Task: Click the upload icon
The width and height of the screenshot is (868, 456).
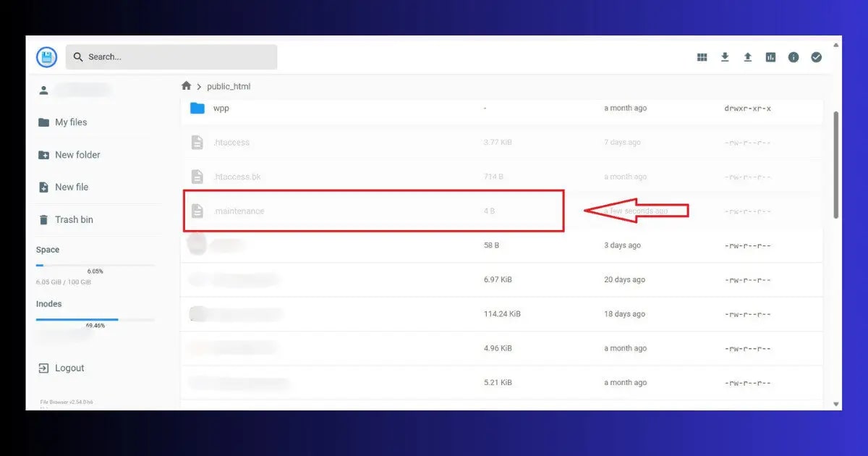Action: point(748,56)
